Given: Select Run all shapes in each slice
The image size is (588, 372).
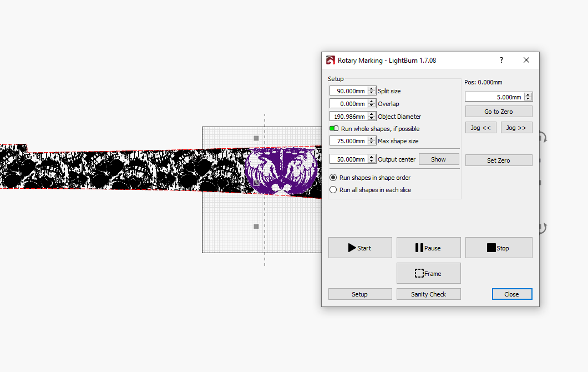Looking at the screenshot, I should pyautogui.click(x=333, y=190).
